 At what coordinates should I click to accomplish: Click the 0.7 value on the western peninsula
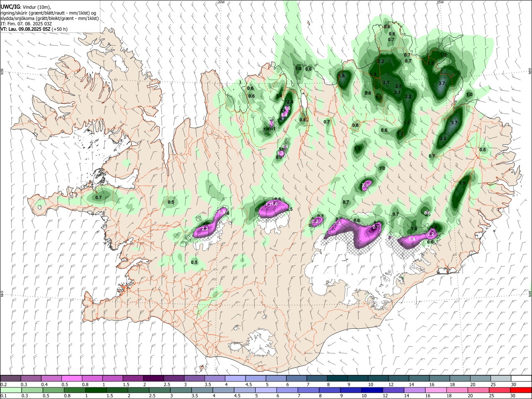(x=99, y=197)
